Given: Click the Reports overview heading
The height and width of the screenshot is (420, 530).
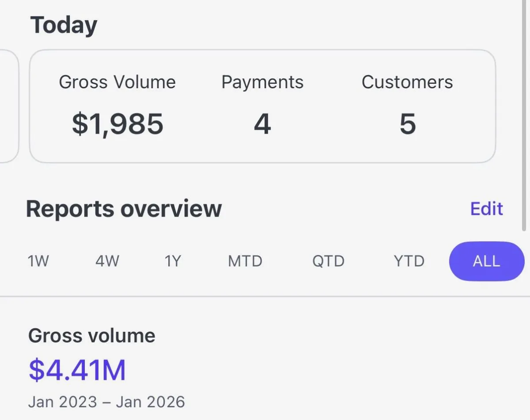Looking at the screenshot, I should point(124,209).
